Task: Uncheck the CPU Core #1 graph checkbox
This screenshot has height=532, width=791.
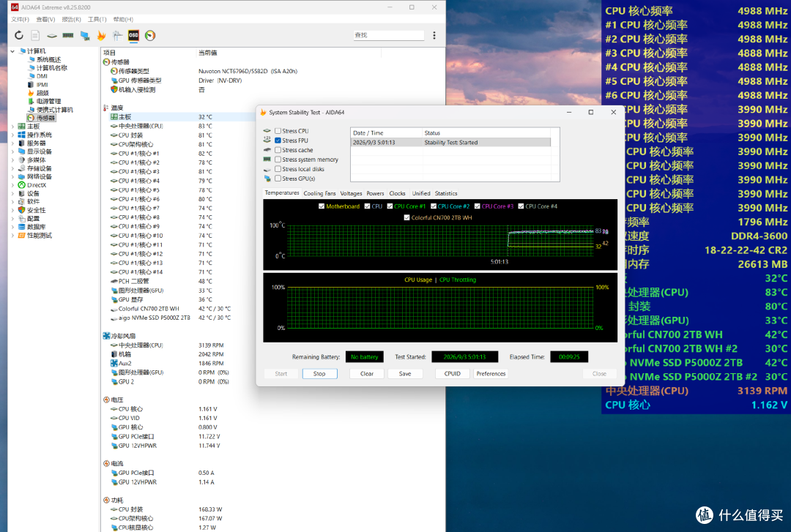Action: [390, 206]
